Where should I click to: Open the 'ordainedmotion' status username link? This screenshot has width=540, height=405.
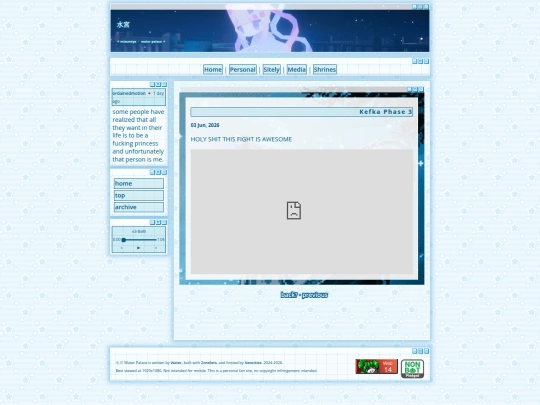[x=129, y=93]
